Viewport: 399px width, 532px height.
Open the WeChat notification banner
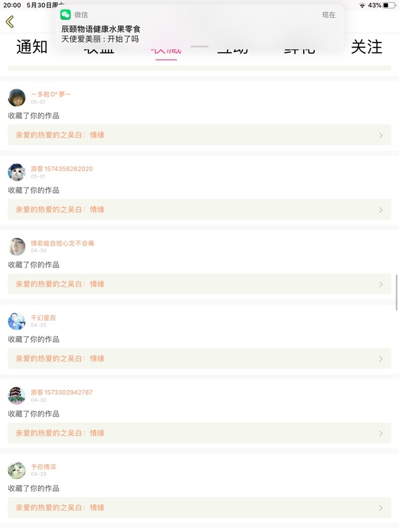pos(198,28)
